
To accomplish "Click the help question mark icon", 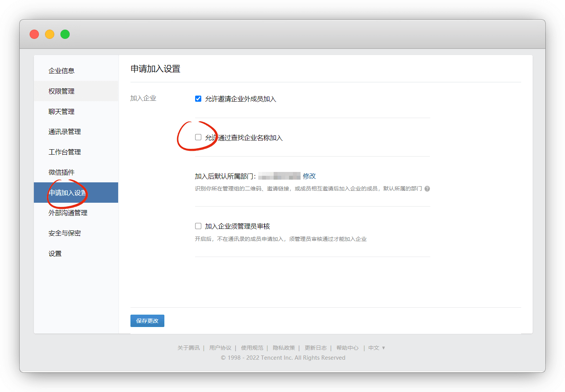I will (x=427, y=189).
